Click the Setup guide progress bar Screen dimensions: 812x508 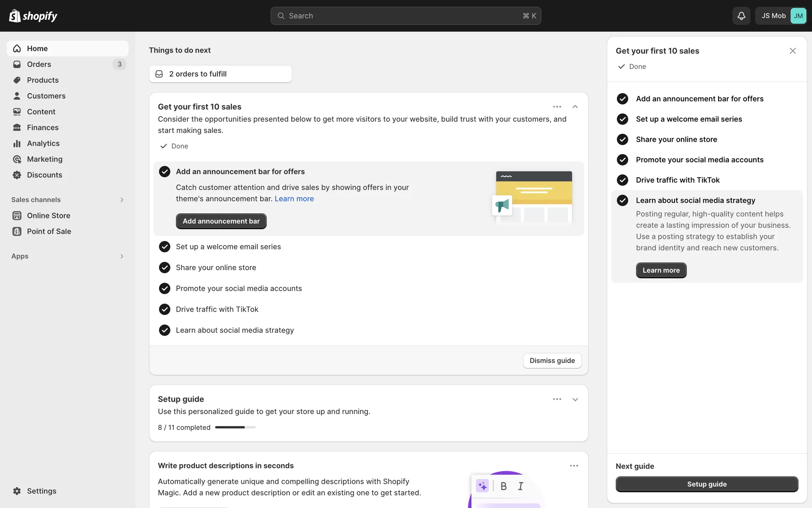[x=235, y=428]
